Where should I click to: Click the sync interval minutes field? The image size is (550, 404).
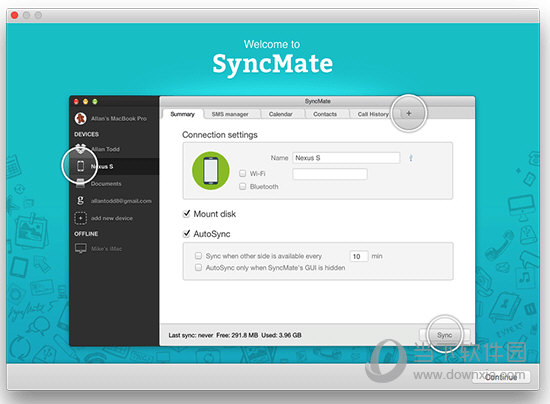point(359,256)
